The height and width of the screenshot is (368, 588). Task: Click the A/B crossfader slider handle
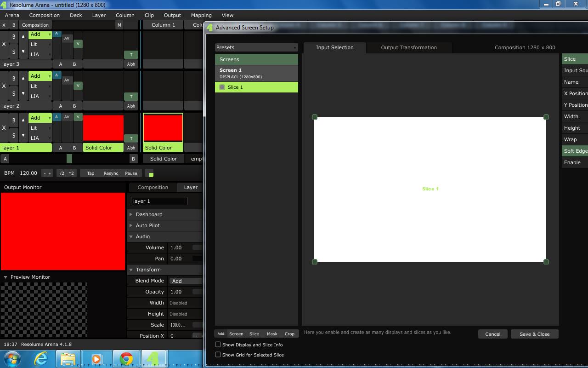69,159
